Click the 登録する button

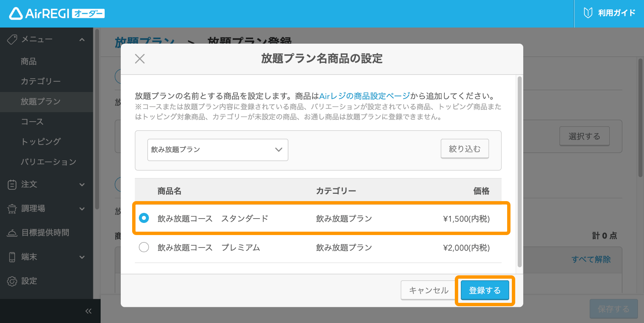(x=485, y=290)
